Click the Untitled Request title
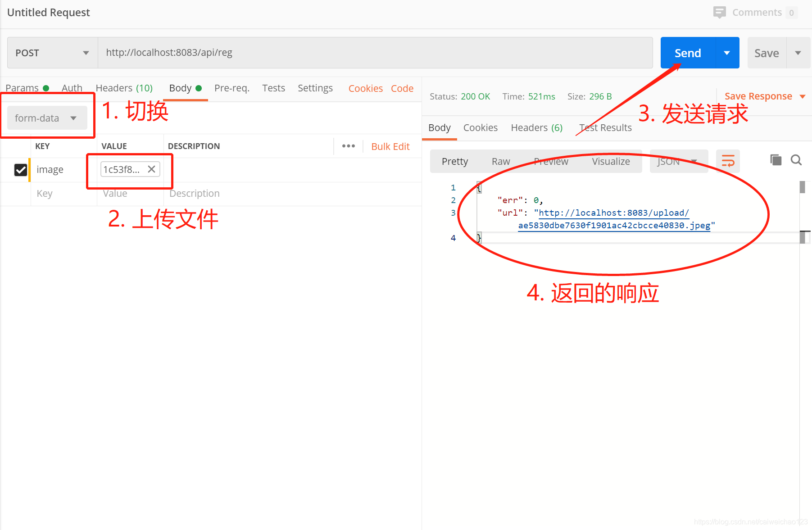This screenshot has width=812, height=530. (x=49, y=12)
